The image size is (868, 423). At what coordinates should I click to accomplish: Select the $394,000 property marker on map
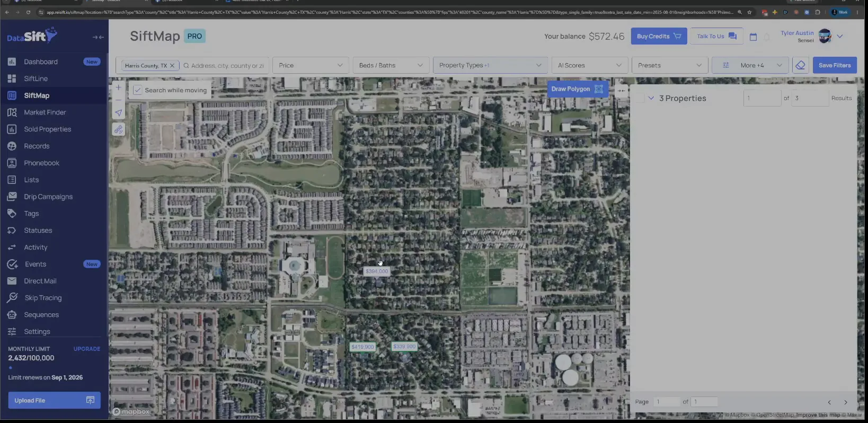377,271
